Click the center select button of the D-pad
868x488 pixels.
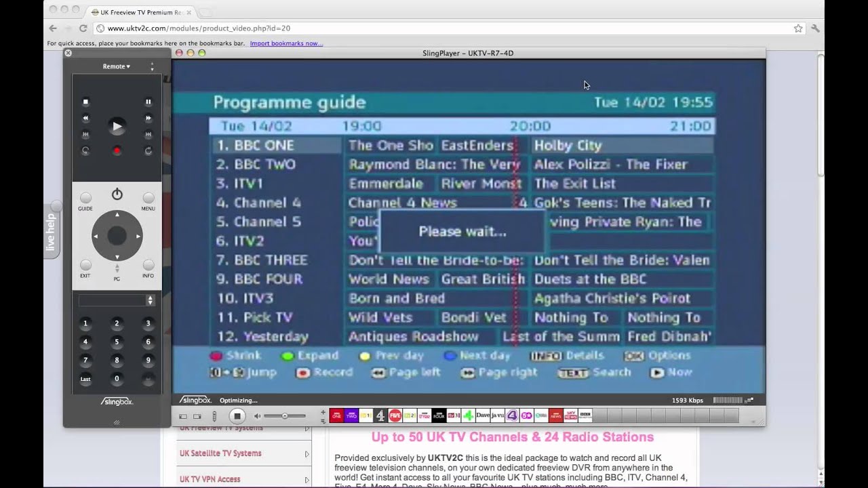tap(117, 236)
